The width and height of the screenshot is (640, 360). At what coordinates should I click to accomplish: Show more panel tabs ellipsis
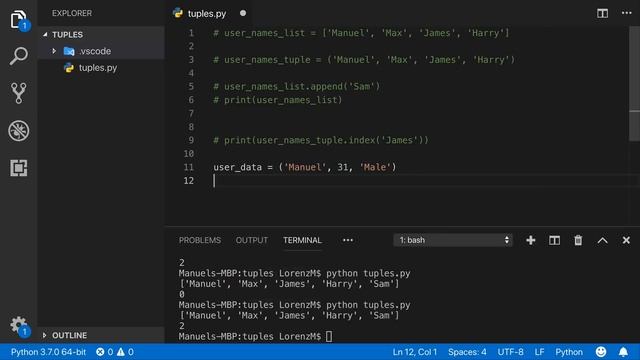(x=348, y=240)
